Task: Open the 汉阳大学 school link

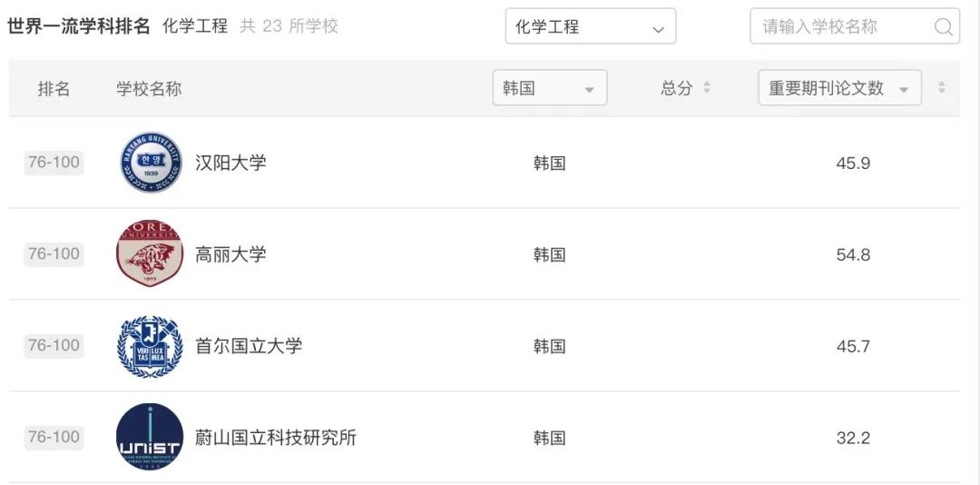Action: [x=230, y=163]
